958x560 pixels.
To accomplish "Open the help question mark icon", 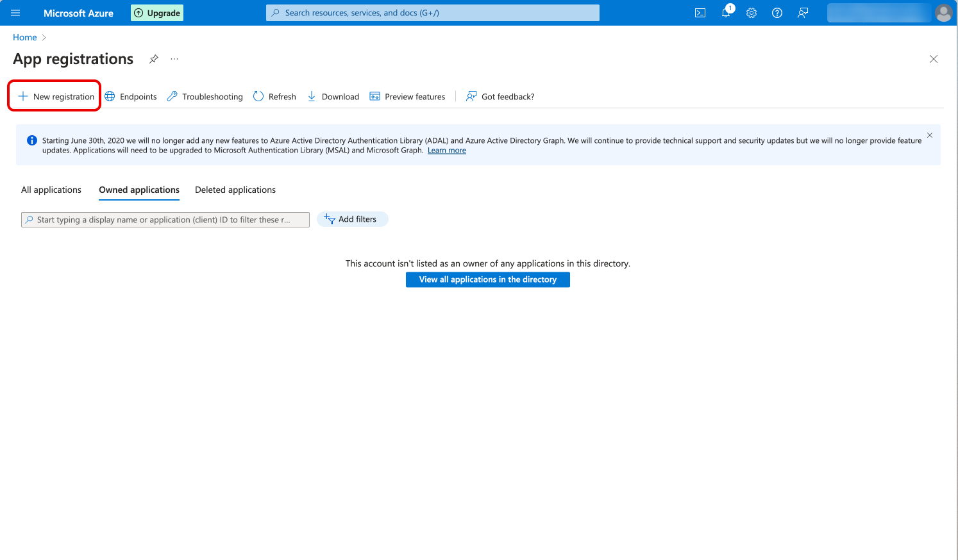I will click(x=777, y=13).
